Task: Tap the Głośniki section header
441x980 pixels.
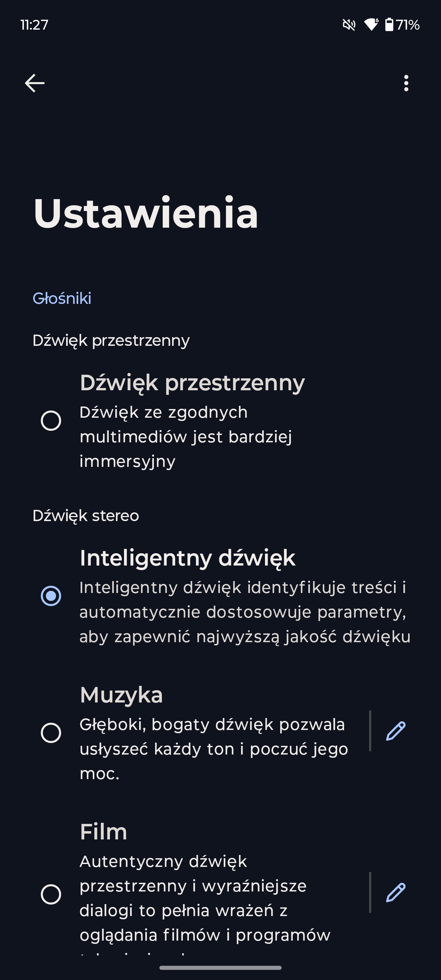Action: (x=62, y=298)
